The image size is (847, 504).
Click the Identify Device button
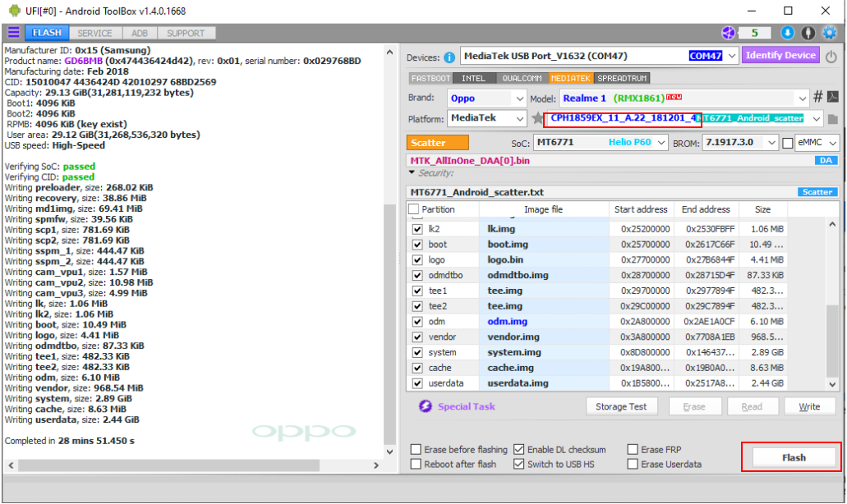point(780,56)
